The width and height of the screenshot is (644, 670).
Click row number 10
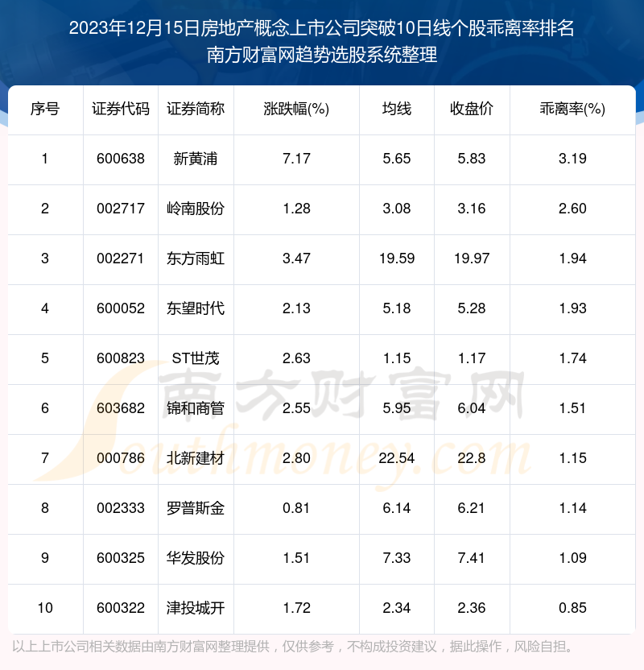coord(45,608)
